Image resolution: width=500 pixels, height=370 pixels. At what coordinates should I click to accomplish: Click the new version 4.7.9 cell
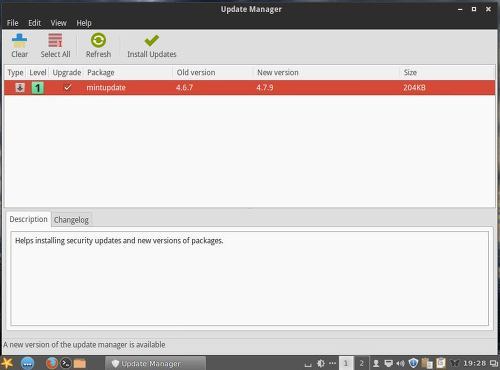pyautogui.click(x=265, y=88)
